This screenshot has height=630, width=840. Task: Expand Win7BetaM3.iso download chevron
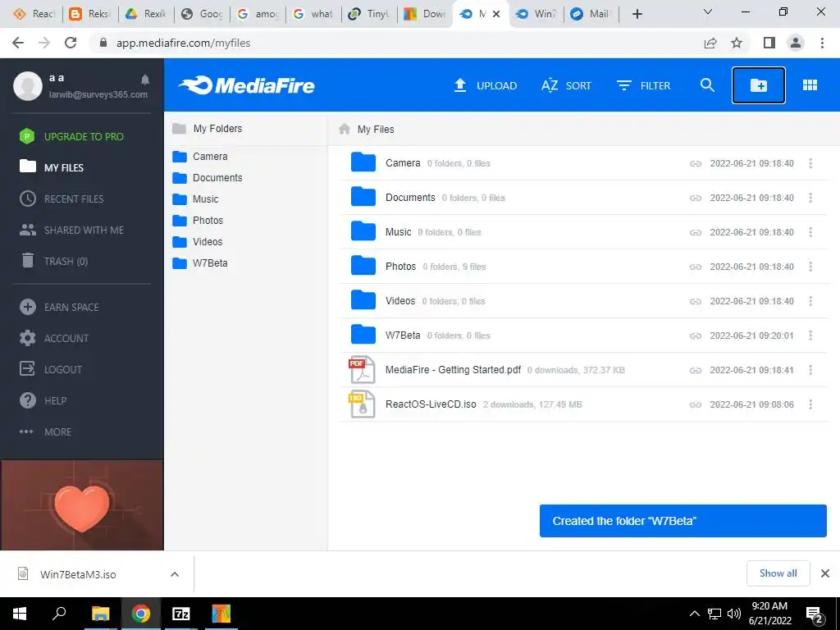pyautogui.click(x=175, y=574)
